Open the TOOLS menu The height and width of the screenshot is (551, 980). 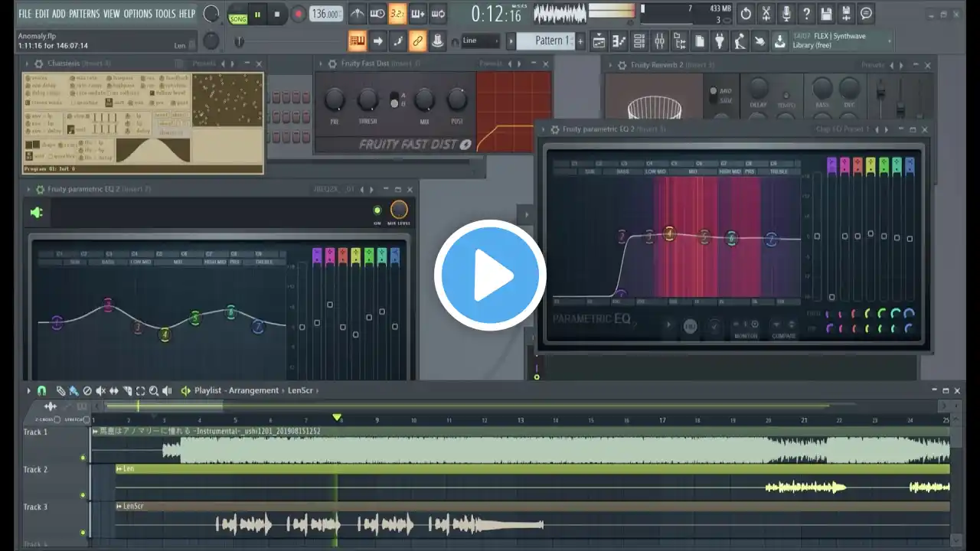coord(165,14)
